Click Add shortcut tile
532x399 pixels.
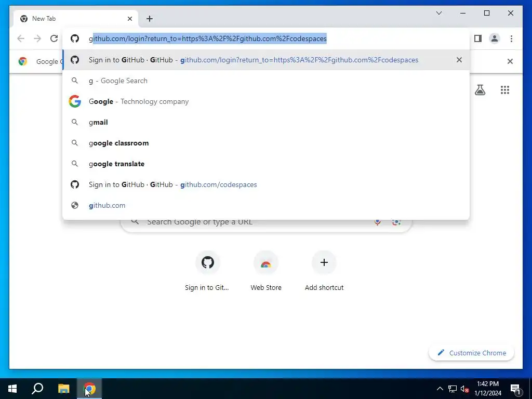(x=324, y=271)
